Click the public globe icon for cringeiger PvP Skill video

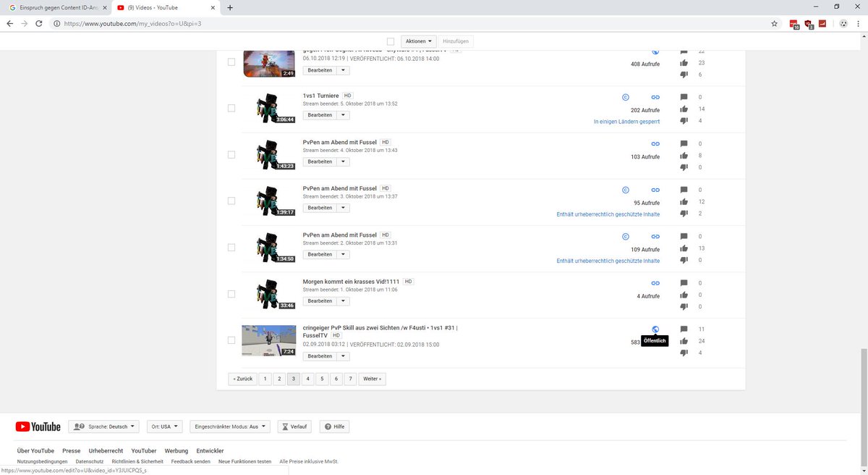[x=655, y=329]
